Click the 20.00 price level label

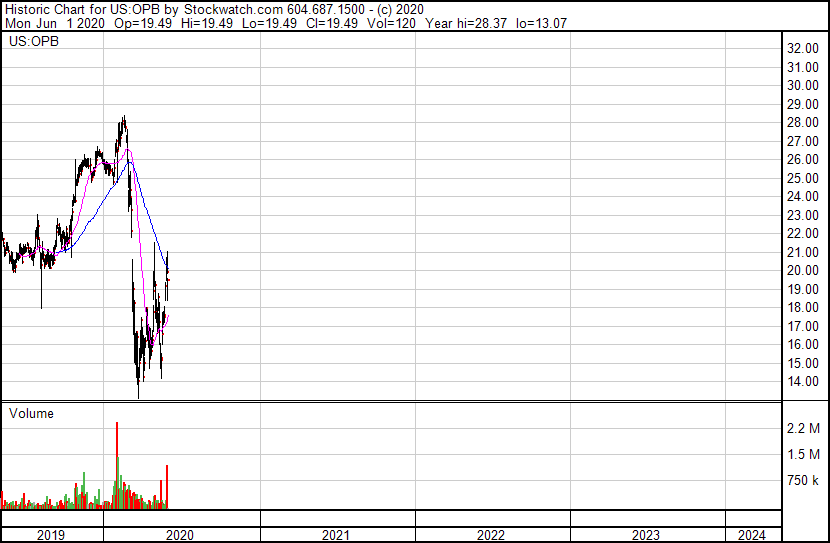pos(803,270)
